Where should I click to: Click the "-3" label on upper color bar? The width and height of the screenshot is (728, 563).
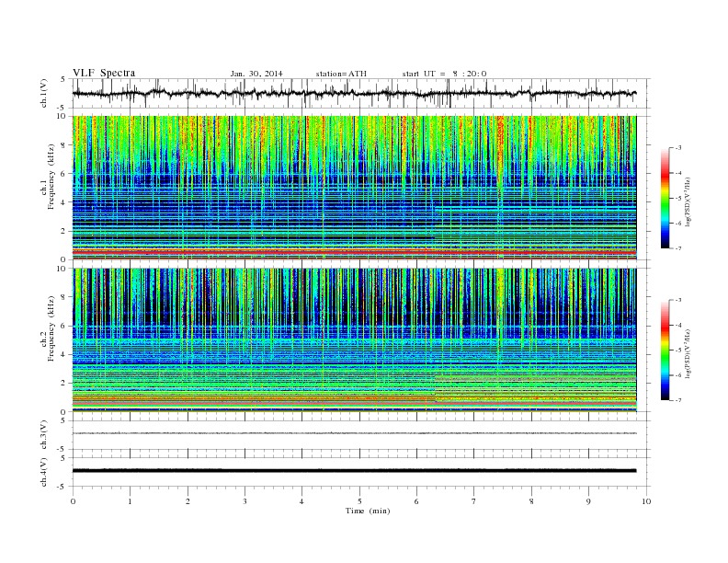coord(678,148)
